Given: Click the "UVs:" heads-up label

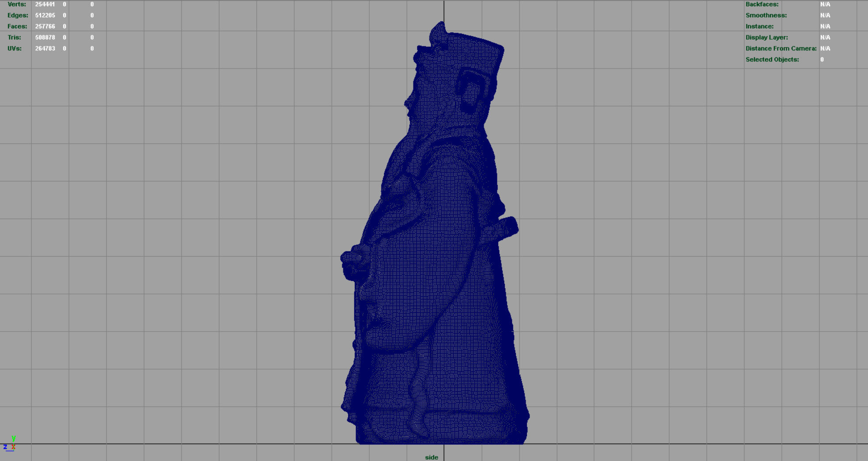Looking at the screenshot, I should click(x=15, y=49).
